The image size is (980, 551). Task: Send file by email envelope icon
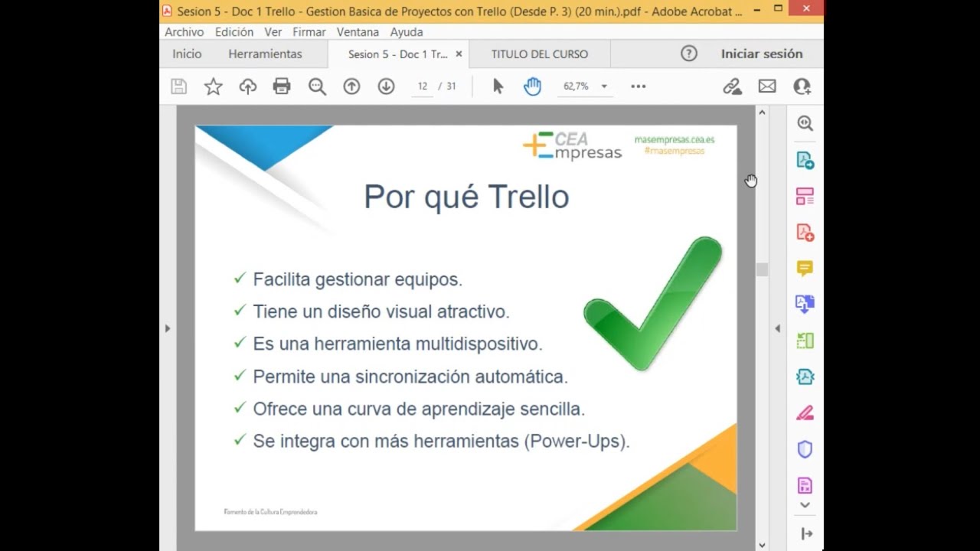[x=767, y=86]
